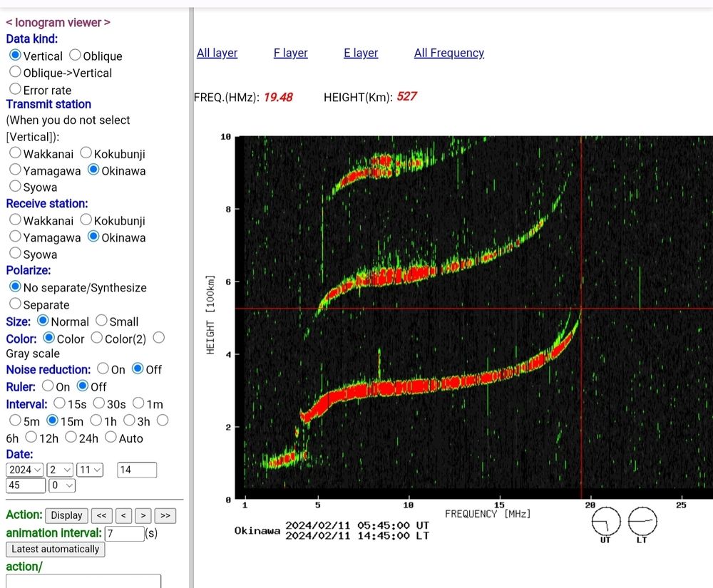Expand the day dropdown showing 11
Image resolution: width=713 pixels, height=588 pixels.
[x=89, y=470]
